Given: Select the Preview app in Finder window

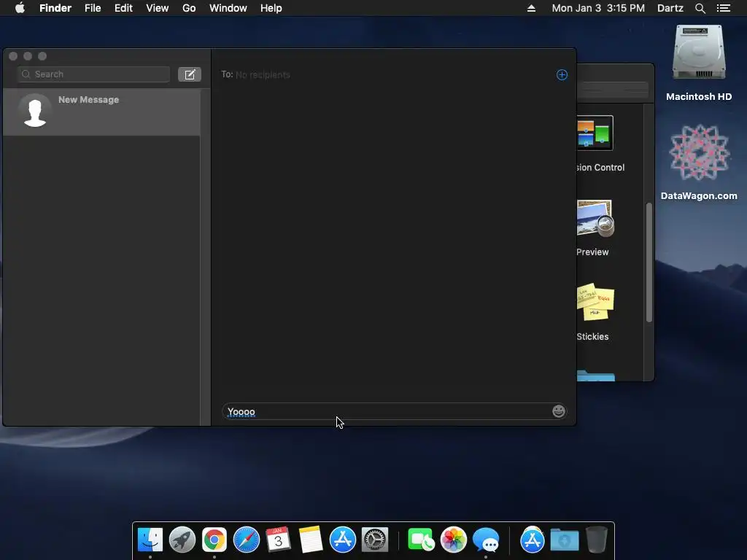Looking at the screenshot, I should (x=595, y=228).
